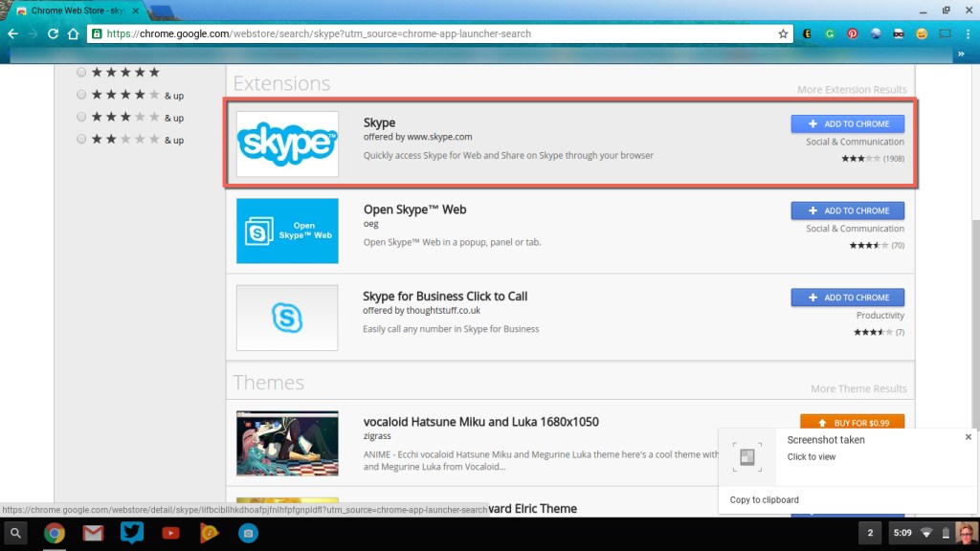Open the Grammarly extension icon
Screen dimensions: 980x551
831,33
